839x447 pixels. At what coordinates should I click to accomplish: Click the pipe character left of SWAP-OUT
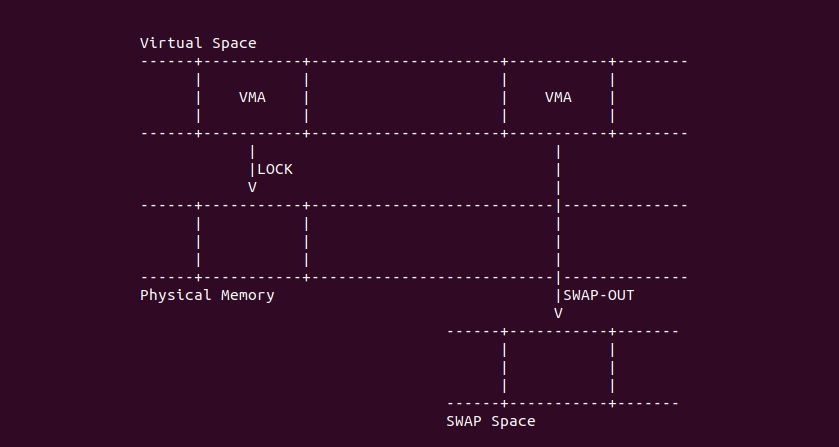point(557,295)
